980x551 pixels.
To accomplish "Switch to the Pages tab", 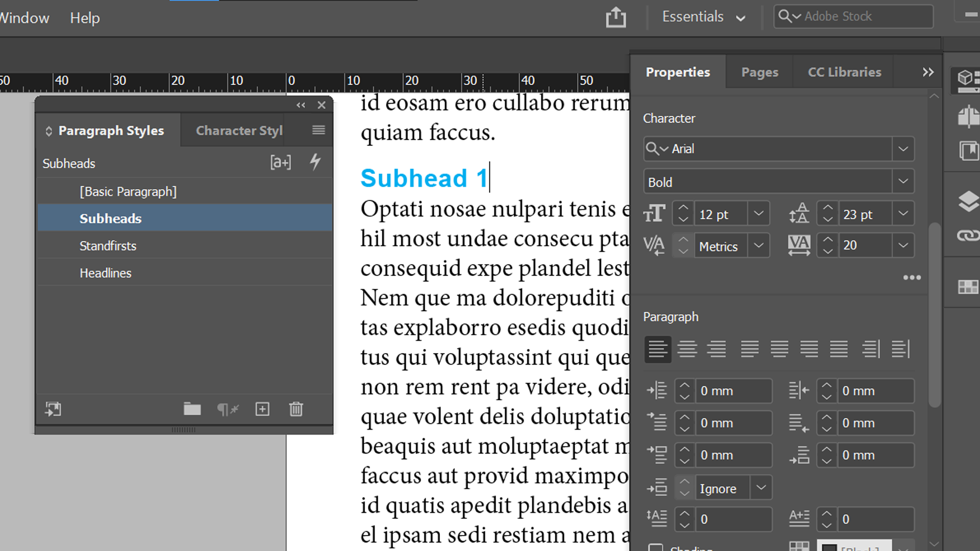I will click(759, 72).
